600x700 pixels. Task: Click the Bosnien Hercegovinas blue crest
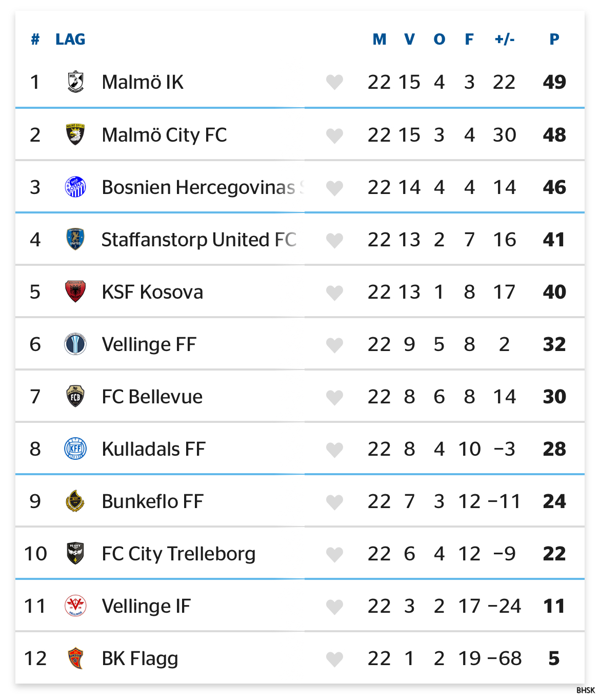(x=75, y=187)
